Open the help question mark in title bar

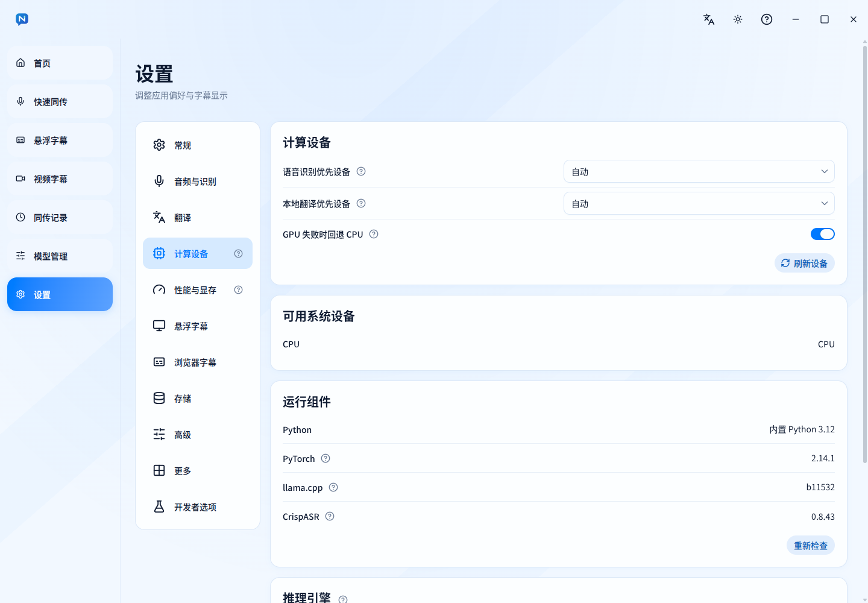767,19
